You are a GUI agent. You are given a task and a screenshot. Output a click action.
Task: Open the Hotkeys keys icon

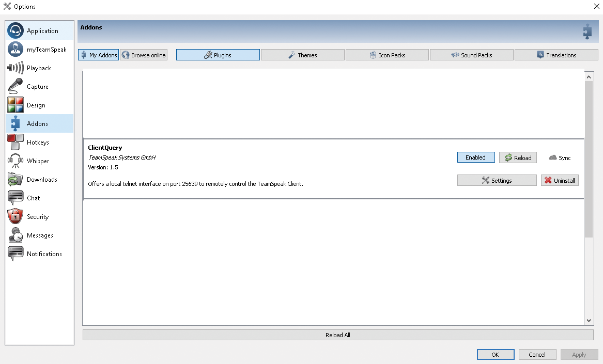(x=16, y=142)
